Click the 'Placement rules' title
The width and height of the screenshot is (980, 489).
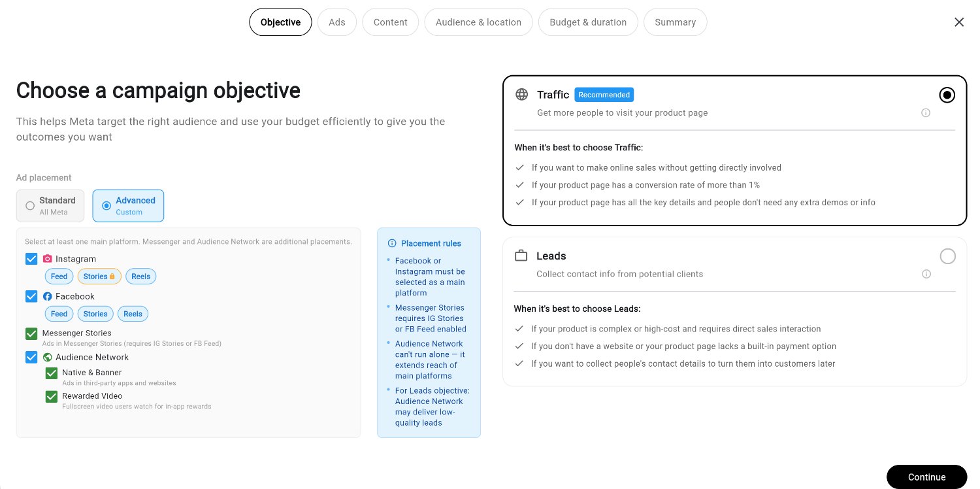pos(431,243)
